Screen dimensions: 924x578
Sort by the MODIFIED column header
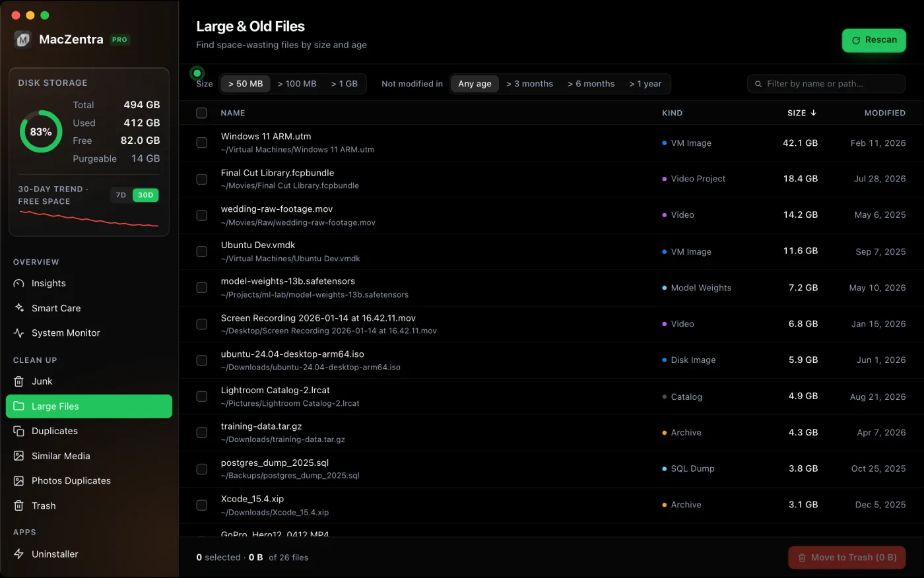[885, 113]
